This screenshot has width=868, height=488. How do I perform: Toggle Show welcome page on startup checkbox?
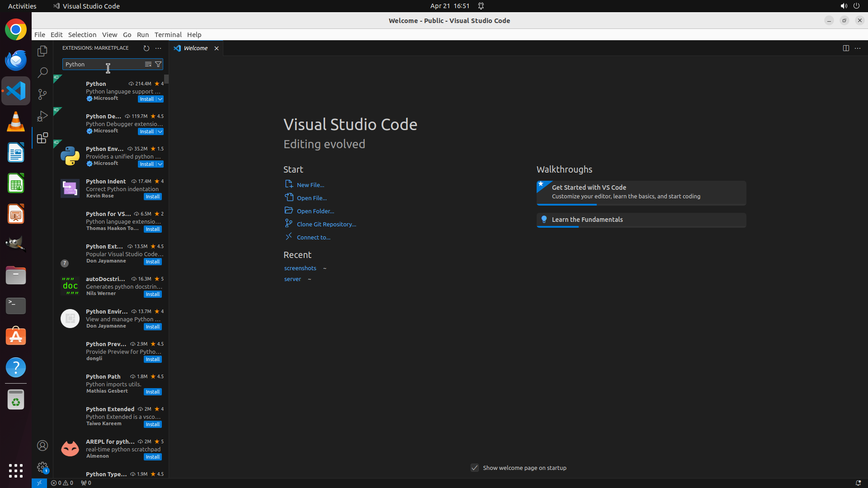click(474, 468)
